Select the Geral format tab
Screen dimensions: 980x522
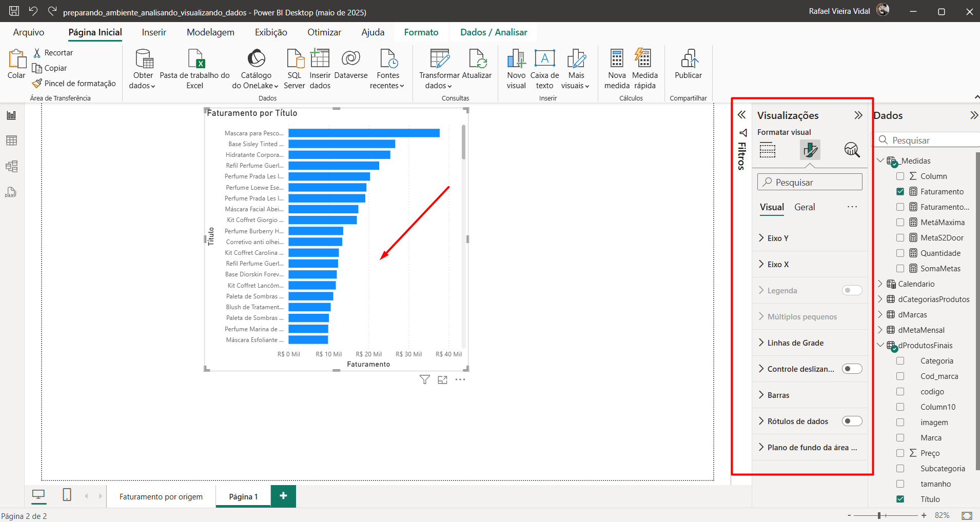[x=805, y=207]
